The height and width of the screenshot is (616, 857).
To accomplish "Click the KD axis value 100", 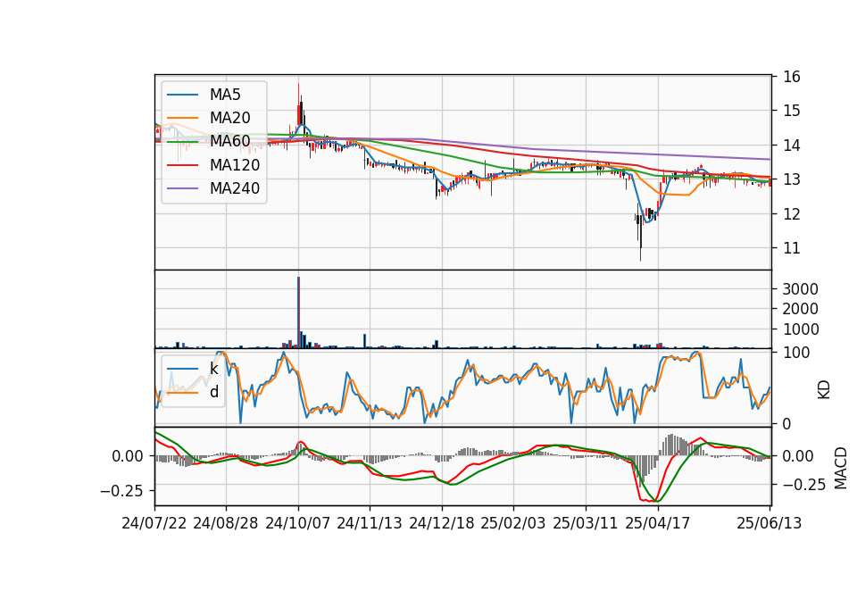I will pyautogui.click(x=796, y=353).
